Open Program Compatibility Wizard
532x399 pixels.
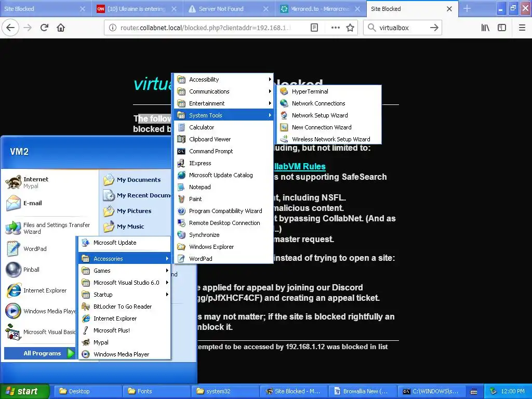click(224, 211)
